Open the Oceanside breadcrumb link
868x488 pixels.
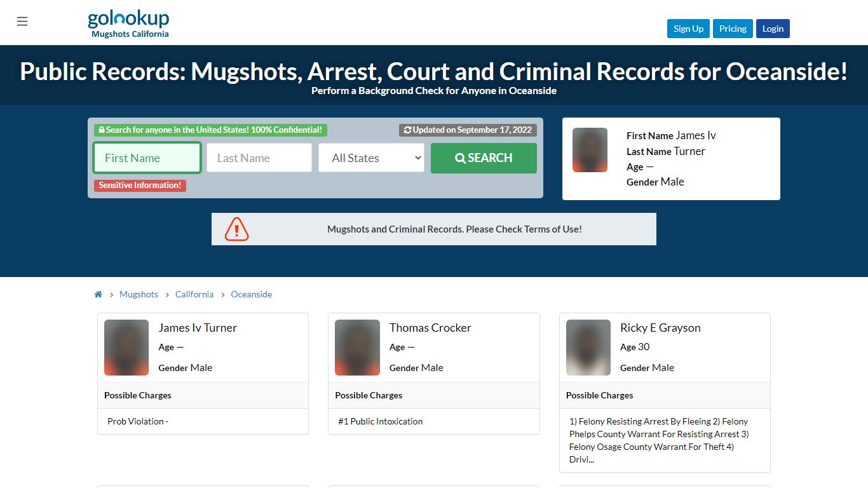(x=251, y=294)
